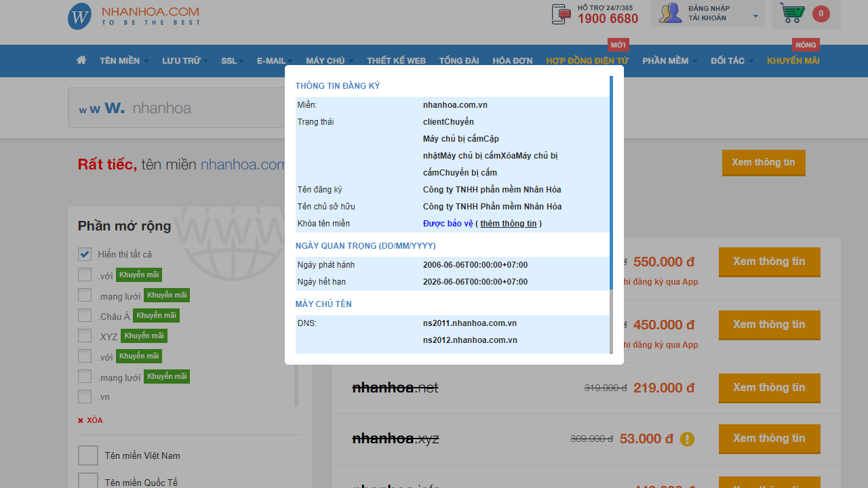This screenshot has width=868, height=488.
Task: Click the MỚI badge above Hợp đồng điện tử
Action: 618,45
